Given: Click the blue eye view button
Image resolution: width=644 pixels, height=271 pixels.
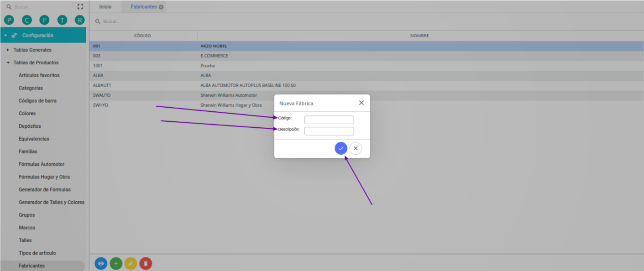Looking at the screenshot, I should point(101,263).
